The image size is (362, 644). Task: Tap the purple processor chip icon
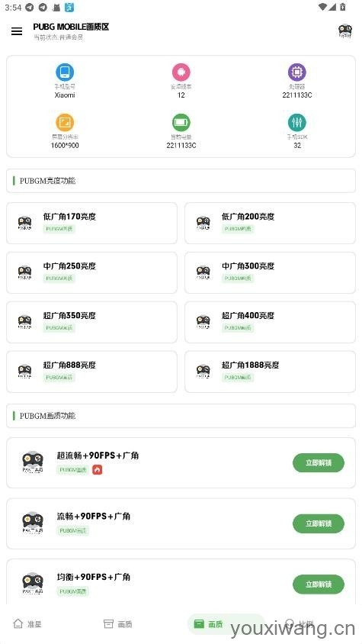coord(296,72)
